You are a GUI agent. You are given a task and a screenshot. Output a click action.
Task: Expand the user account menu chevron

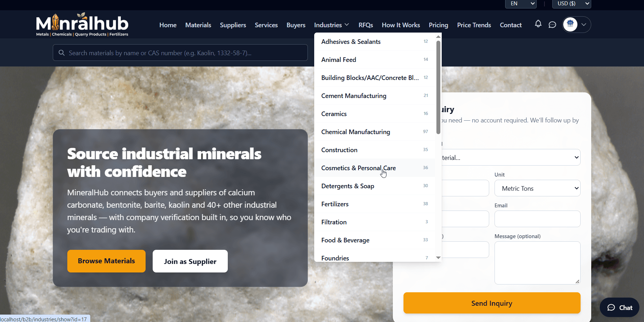pyautogui.click(x=584, y=24)
